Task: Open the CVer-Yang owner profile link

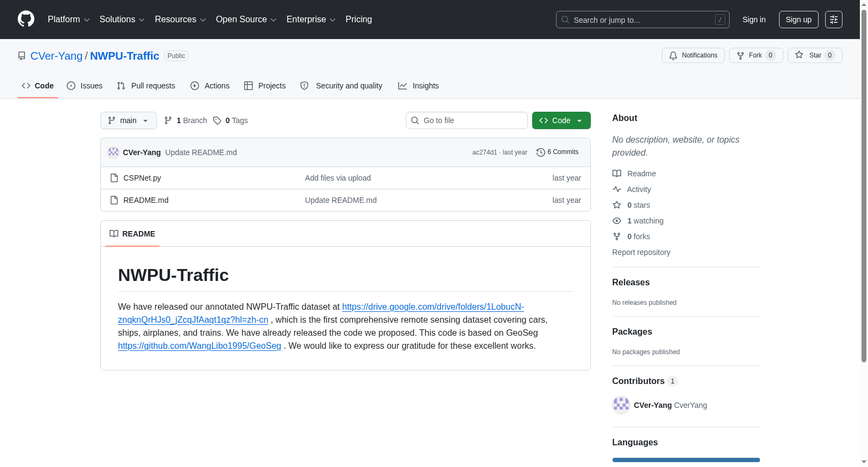Action: tap(56, 56)
